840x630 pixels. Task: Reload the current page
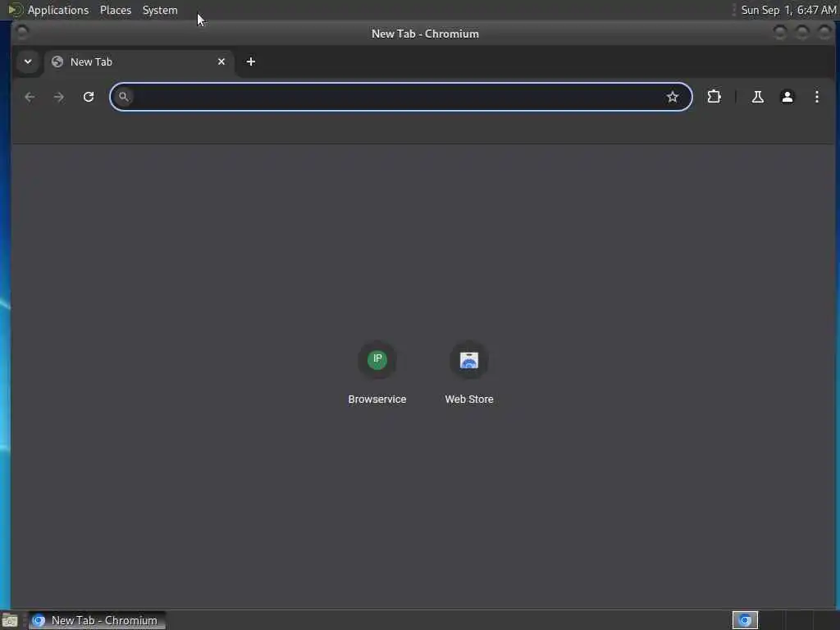[89, 97]
